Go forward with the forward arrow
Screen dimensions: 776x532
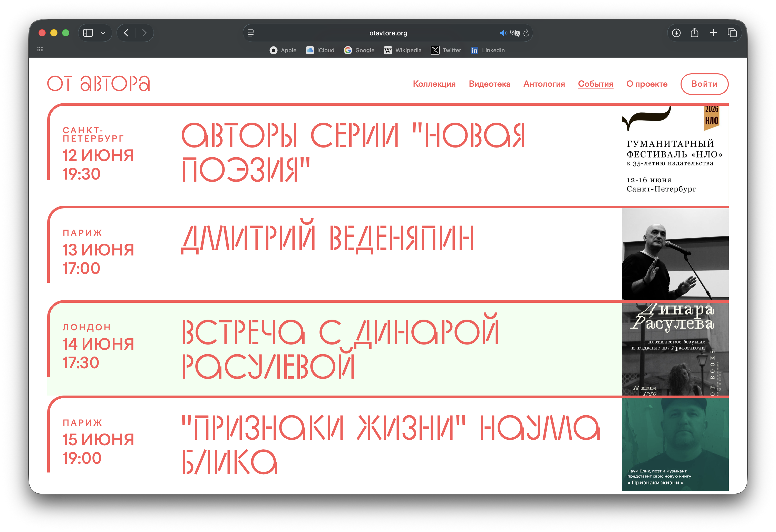pos(144,33)
